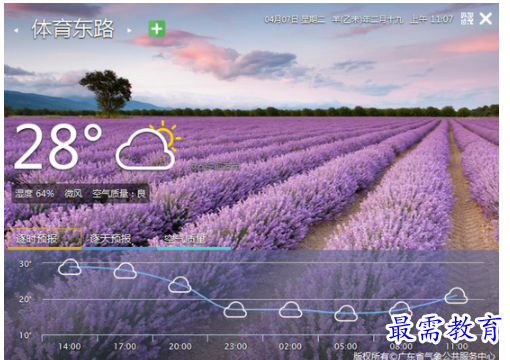Open the QR code icon

click(x=467, y=19)
